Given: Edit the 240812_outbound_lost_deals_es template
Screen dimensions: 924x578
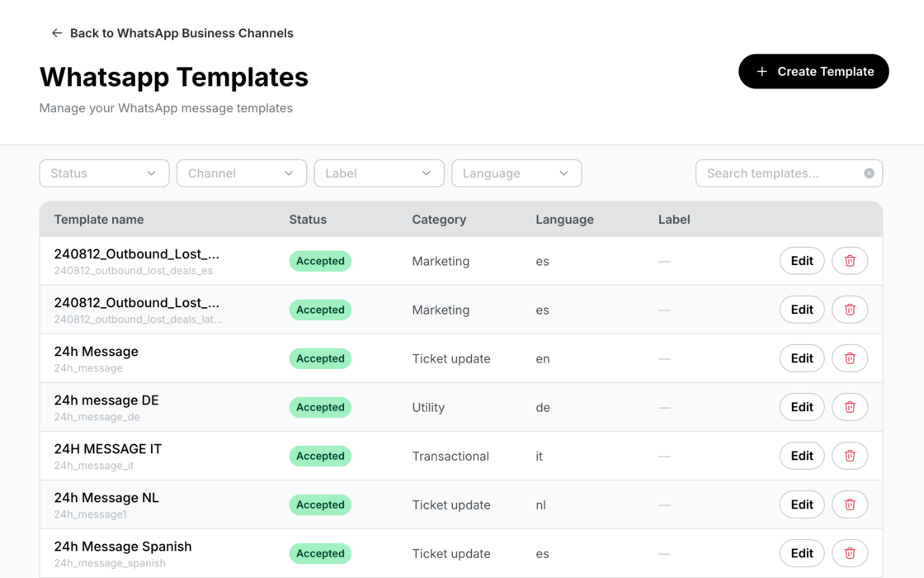Looking at the screenshot, I should coord(801,261).
